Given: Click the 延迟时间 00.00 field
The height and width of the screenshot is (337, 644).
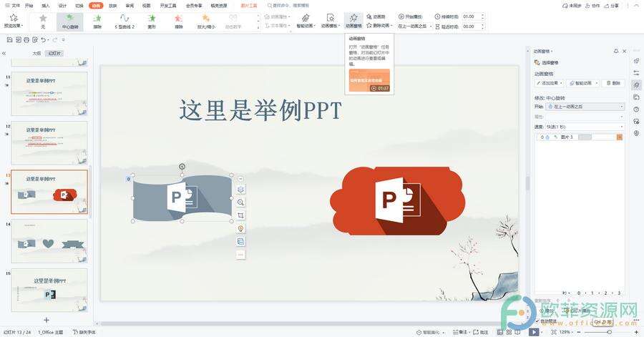Looking at the screenshot, I should tap(471, 26).
